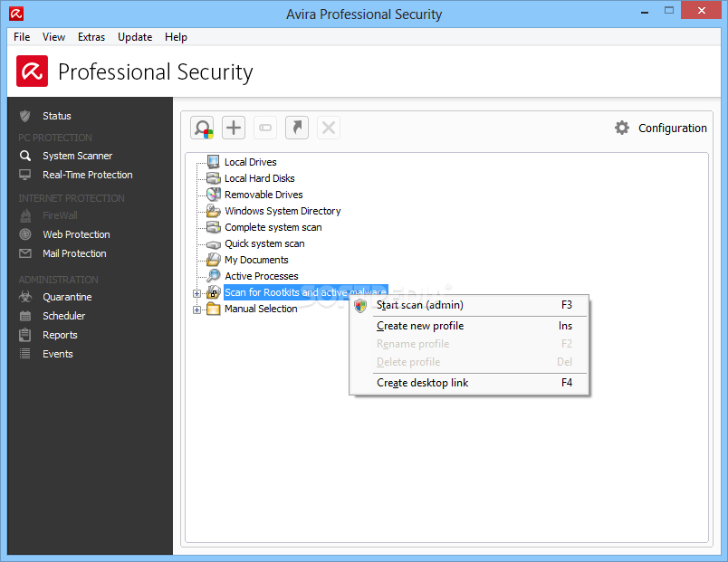Select the Active Processes profile
The width and height of the screenshot is (728, 562).
click(262, 276)
